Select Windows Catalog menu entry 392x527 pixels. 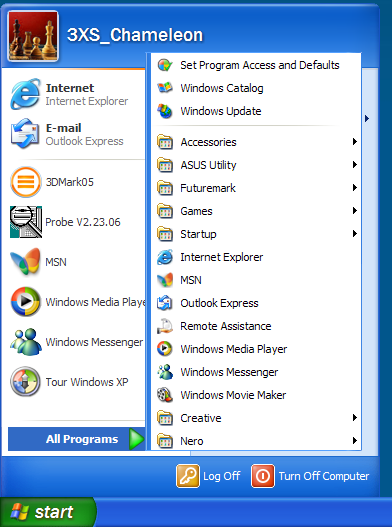(256, 88)
